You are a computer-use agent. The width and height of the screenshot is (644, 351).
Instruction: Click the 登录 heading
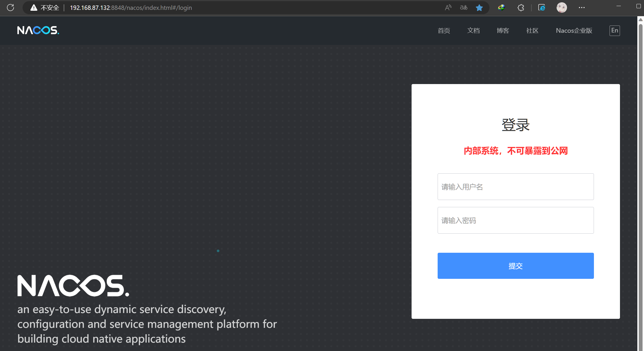click(x=515, y=125)
